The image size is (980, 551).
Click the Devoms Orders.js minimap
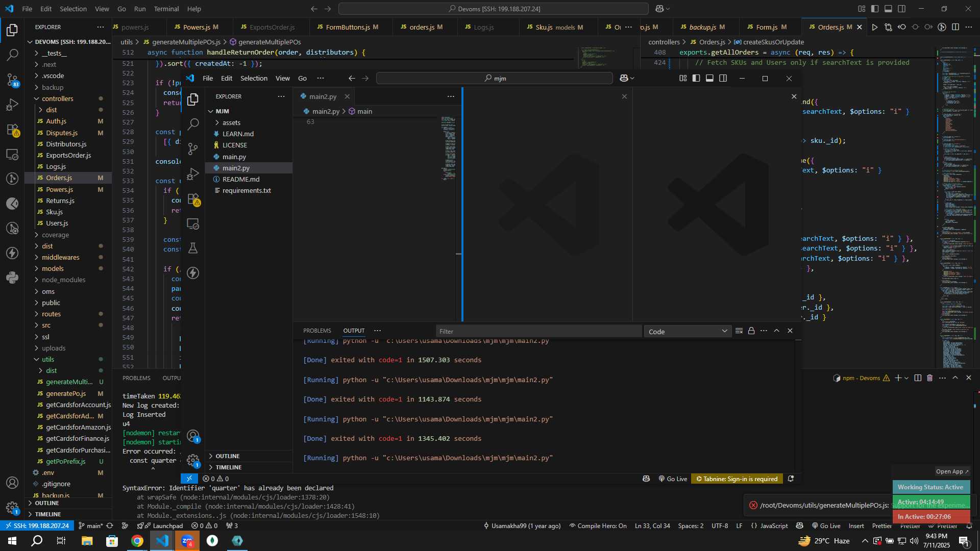pyautogui.click(x=955, y=207)
